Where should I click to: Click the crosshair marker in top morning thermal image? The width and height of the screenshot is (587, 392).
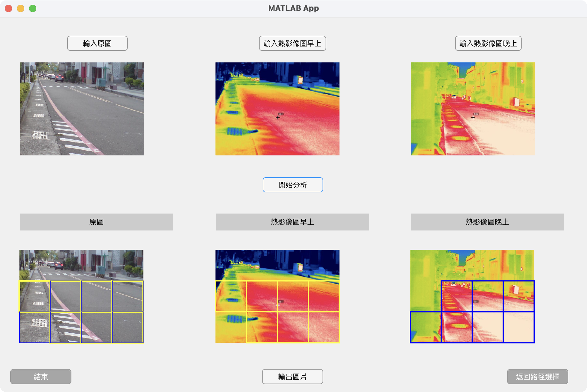(x=278, y=117)
